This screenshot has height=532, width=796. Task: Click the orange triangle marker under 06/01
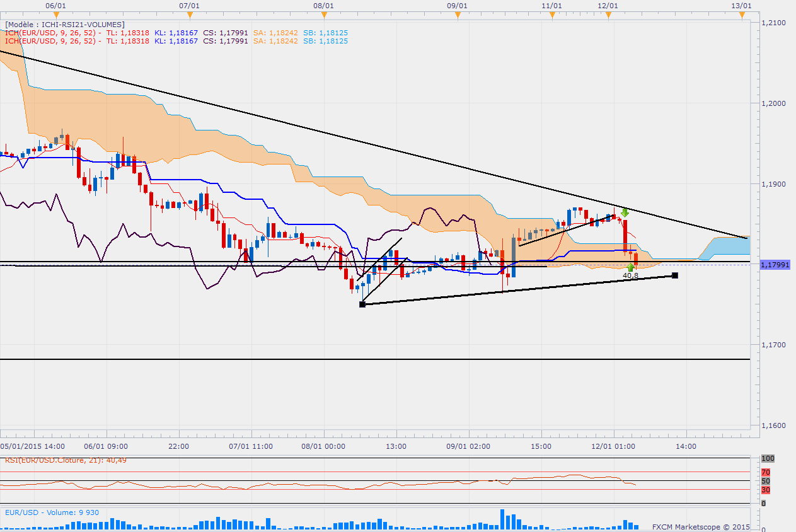click(56, 15)
